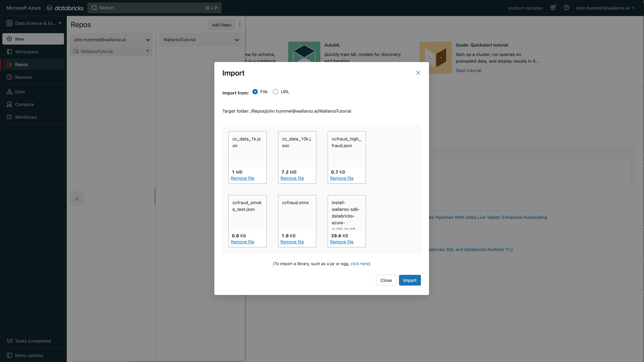
Task: Click the Compute icon in sidebar
Action: (9, 104)
